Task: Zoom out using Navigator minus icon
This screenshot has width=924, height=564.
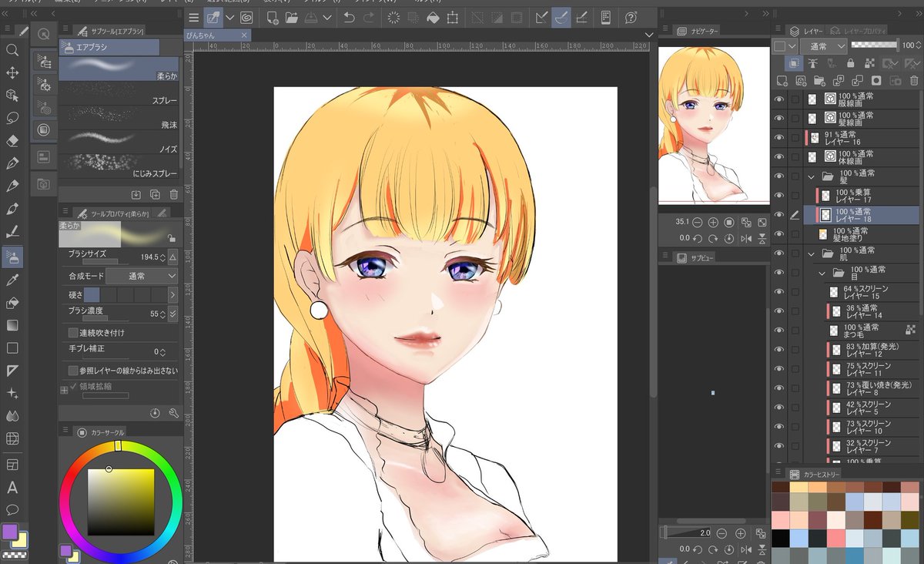Action: [697, 222]
